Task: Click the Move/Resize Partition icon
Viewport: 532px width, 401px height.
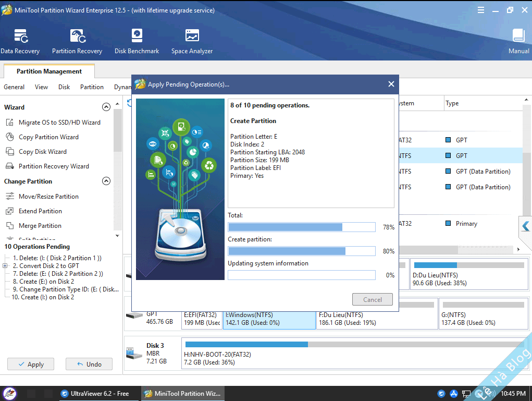Action: [x=10, y=196]
